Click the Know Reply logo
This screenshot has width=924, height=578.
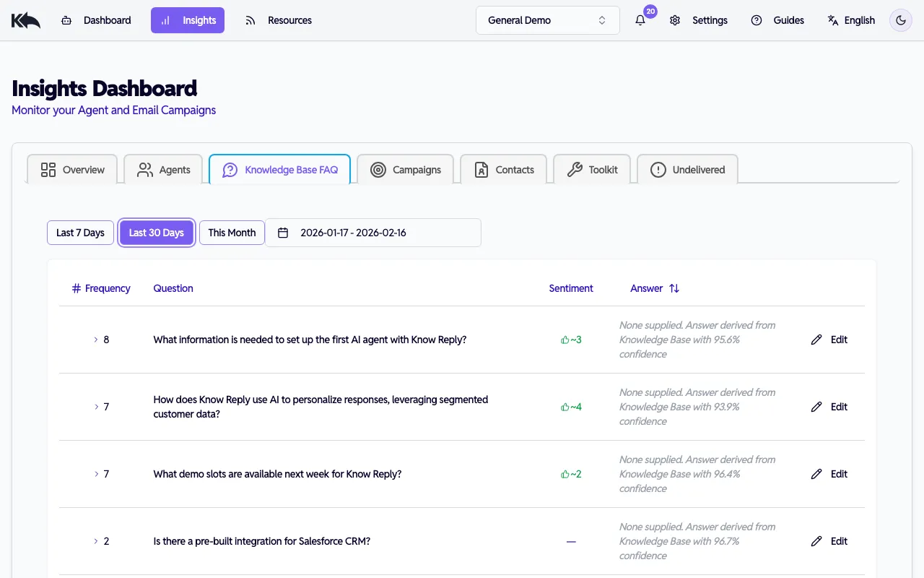pyautogui.click(x=25, y=20)
